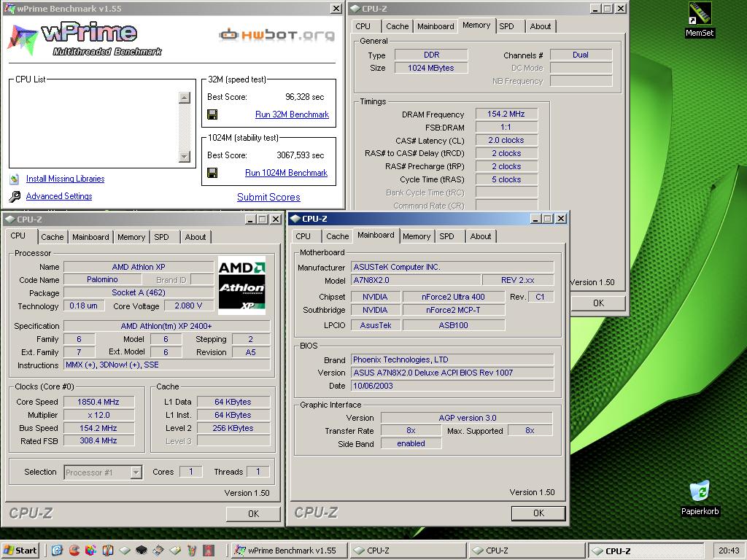Screen dimensions: 747x560
Task: Click the DRAM Frequency value 154.2 MHz
Action: (x=506, y=114)
